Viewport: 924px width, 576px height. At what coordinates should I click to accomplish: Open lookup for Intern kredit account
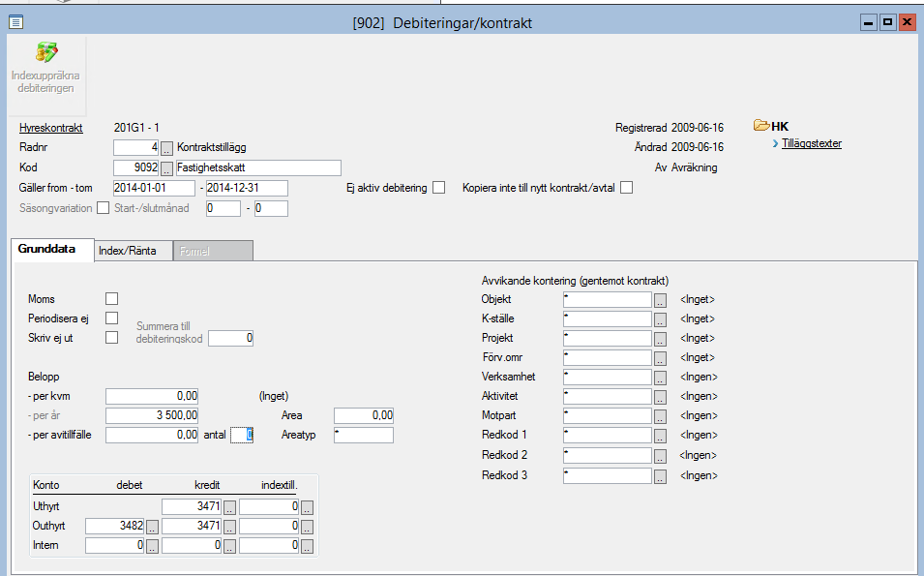[230, 547]
